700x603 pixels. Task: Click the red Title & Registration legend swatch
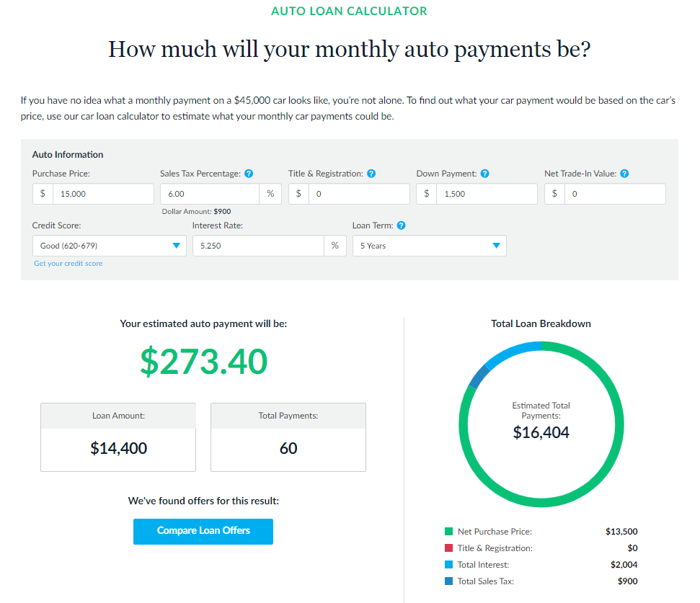(x=448, y=548)
